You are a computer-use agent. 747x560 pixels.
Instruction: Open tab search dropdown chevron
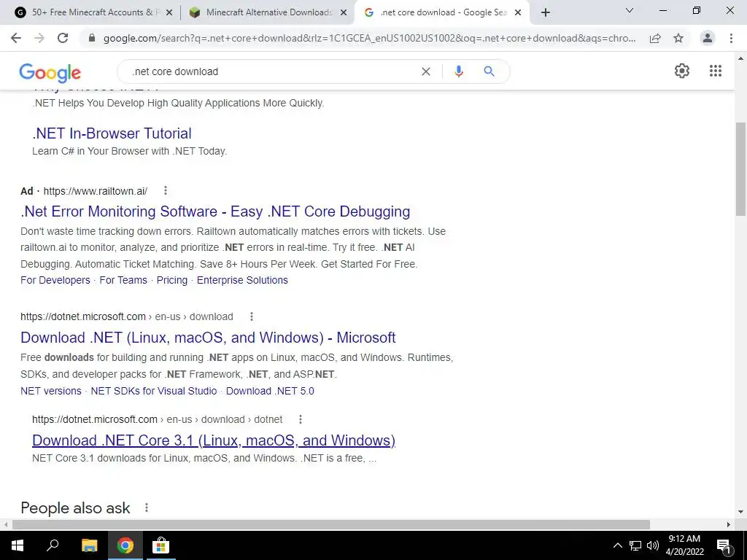(x=630, y=10)
